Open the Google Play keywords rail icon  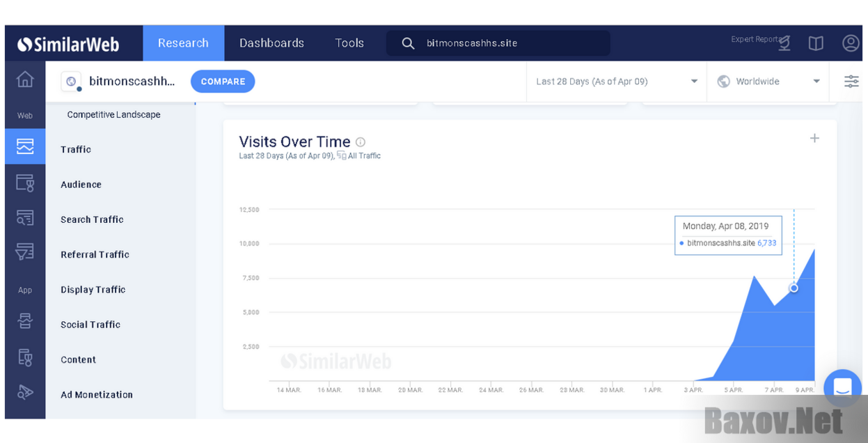pos(25,392)
